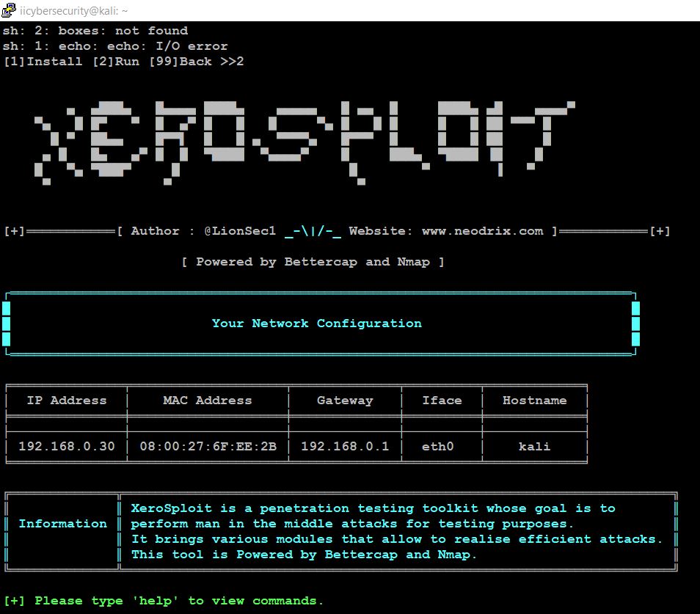
Task: Click the 'Hostname' column header
Action: pyautogui.click(x=534, y=401)
